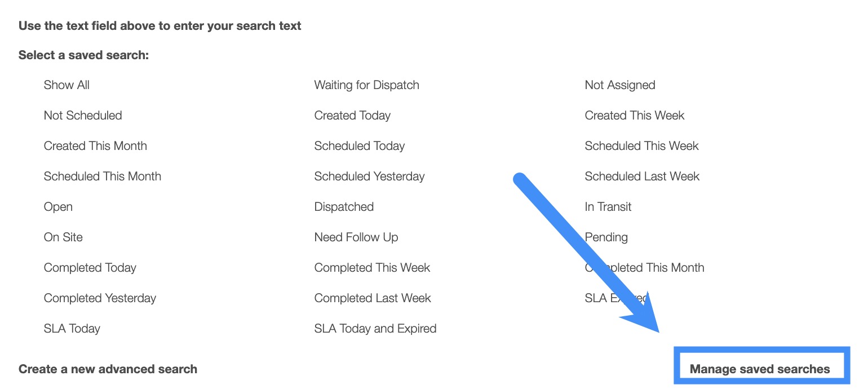Open the SLA Today and Expired search

coord(375,329)
